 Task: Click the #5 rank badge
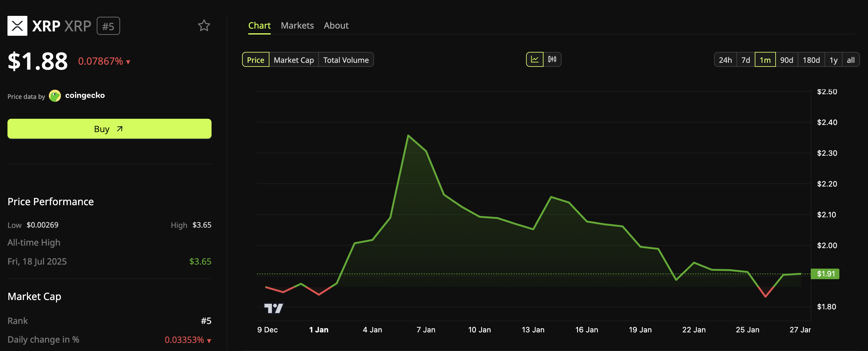(108, 26)
